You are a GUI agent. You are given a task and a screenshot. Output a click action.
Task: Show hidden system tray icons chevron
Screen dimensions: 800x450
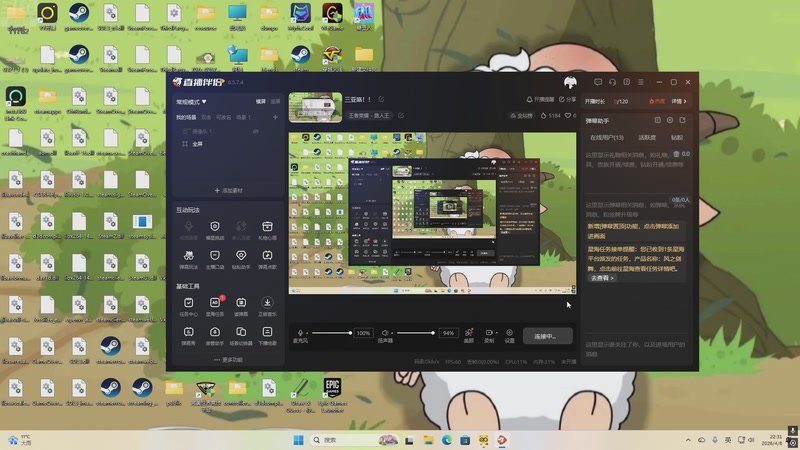(x=688, y=440)
